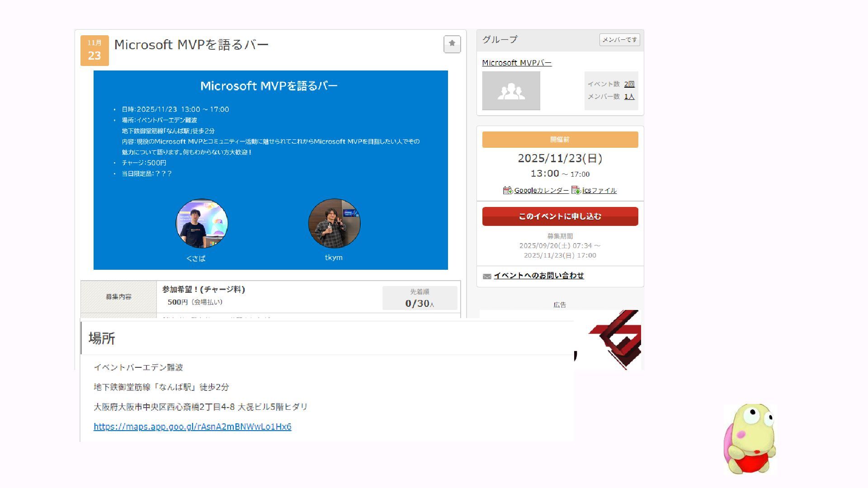868x488 pixels.
Task: Open the Google Maps venue URL
Action: 193,427
